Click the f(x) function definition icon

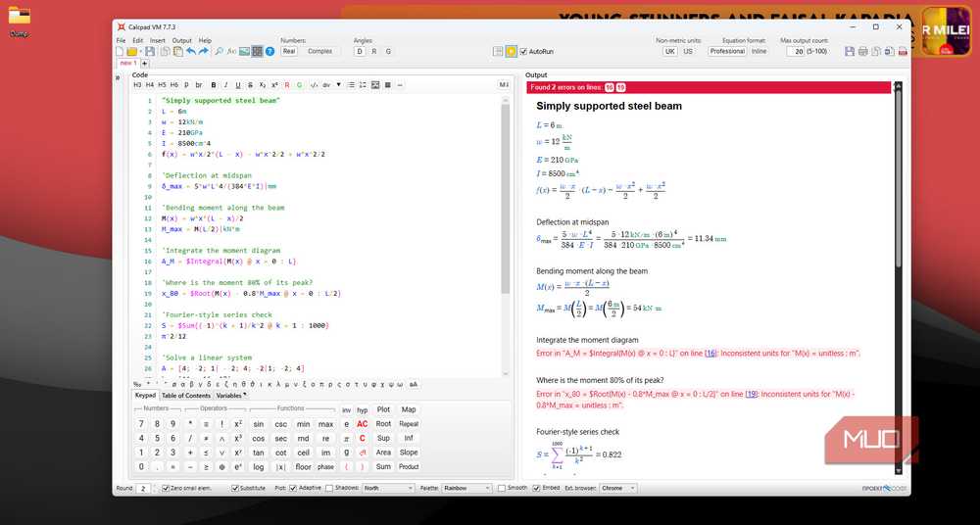(x=232, y=51)
